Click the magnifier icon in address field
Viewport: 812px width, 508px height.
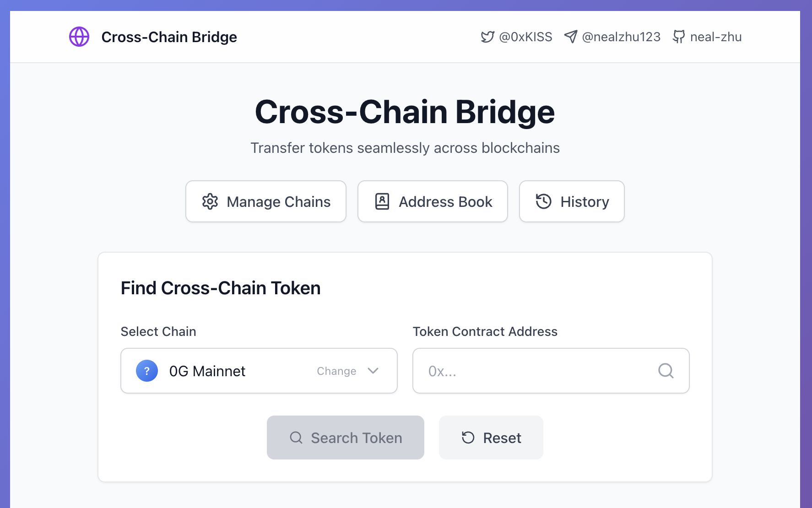click(x=666, y=371)
